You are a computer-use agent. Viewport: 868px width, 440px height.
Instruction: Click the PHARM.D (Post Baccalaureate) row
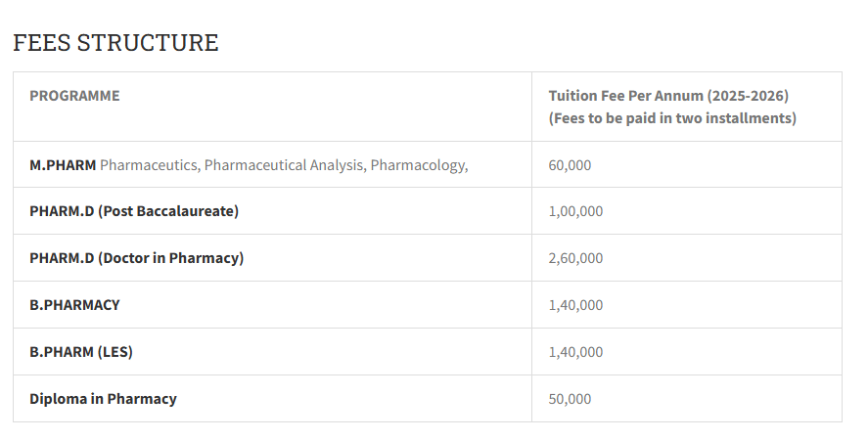click(134, 211)
